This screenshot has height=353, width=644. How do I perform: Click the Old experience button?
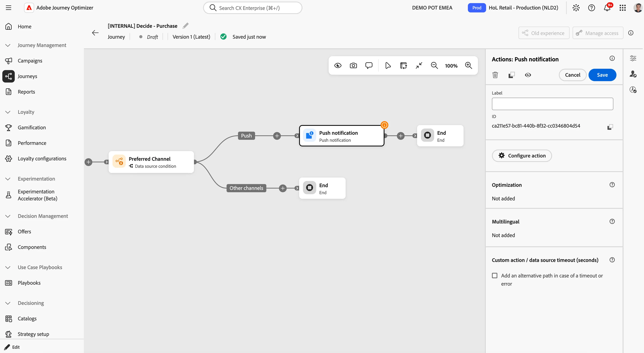pyautogui.click(x=544, y=33)
